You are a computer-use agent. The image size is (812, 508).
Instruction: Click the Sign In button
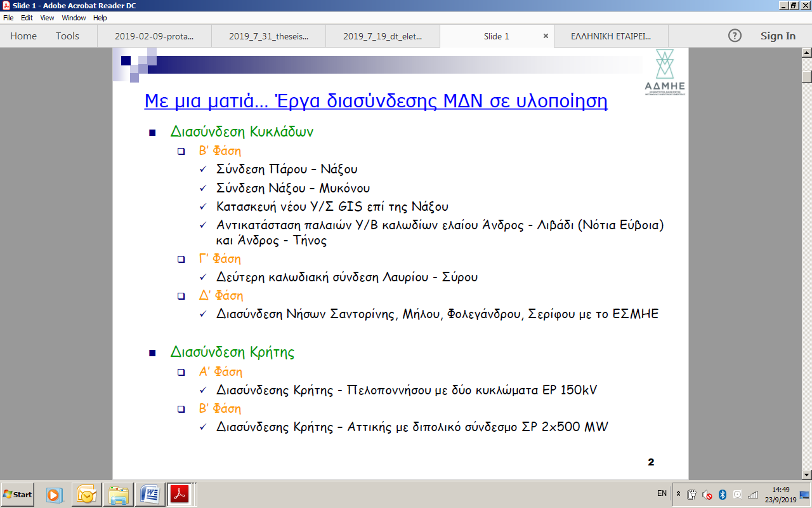coord(778,36)
